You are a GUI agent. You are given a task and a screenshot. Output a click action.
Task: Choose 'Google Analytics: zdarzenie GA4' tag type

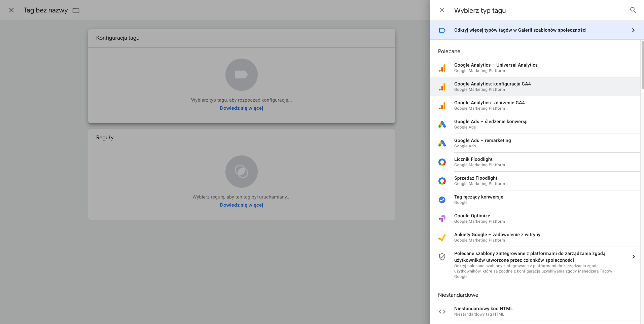click(535, 106)
